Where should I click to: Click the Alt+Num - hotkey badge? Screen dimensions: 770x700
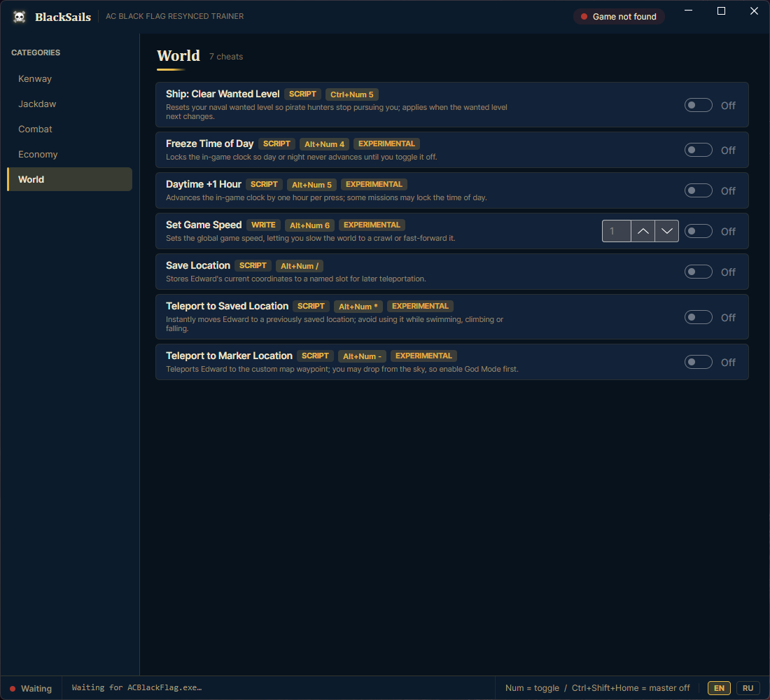click(362, 356)
